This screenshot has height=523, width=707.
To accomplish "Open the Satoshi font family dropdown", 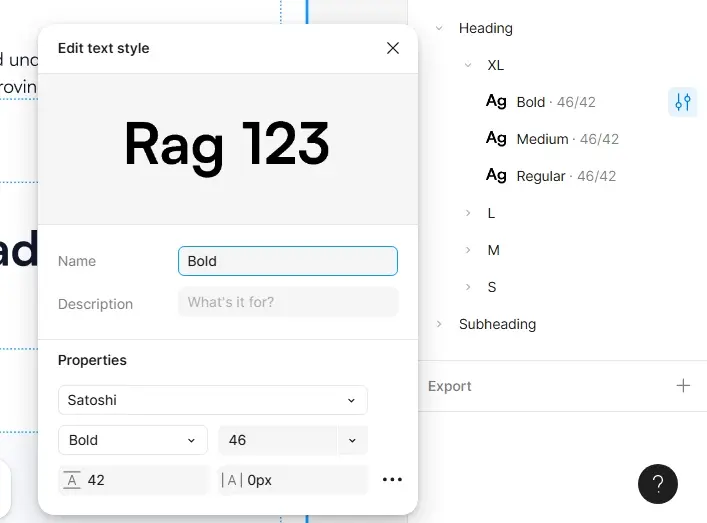I will [x=212, y=400].
